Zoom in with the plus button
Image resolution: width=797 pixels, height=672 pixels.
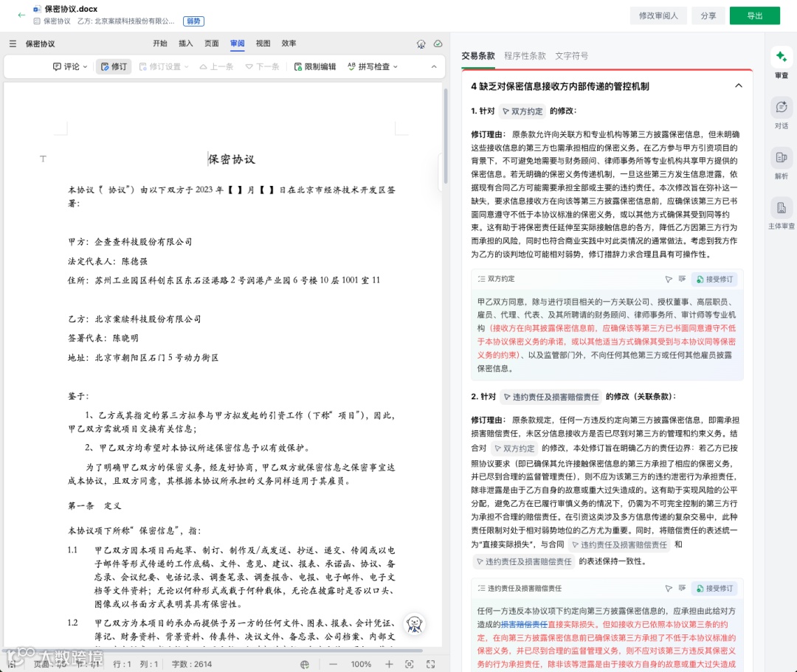[389, 665]
